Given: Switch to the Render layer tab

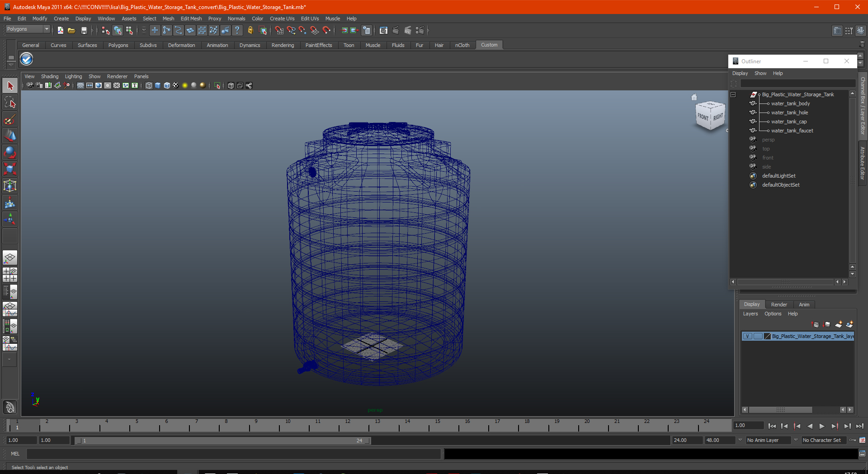Looking at the screenshot, I should click(x=779, y=305).
